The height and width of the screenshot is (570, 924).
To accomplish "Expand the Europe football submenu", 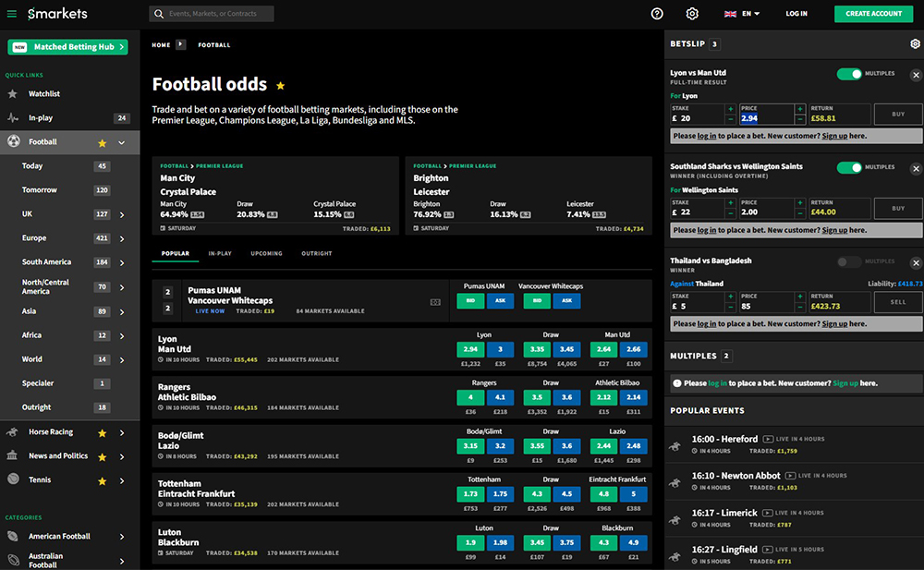I will pyautogui.click(x=122, y=238).
